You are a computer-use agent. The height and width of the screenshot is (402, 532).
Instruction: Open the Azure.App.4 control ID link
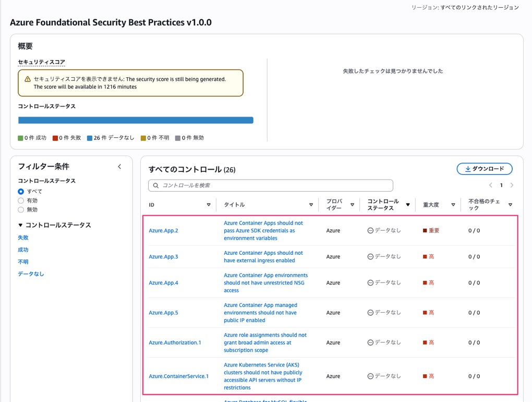(x=163, y=283)
